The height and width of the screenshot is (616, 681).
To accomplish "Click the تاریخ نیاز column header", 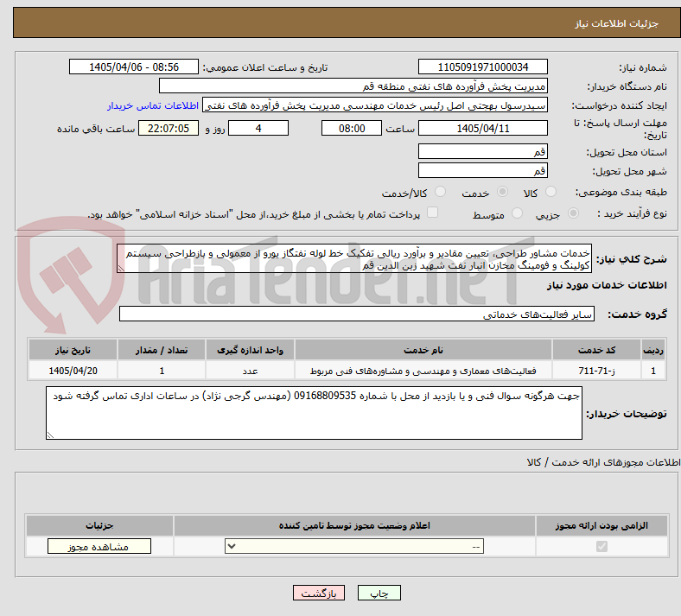I will click(73, 350).
